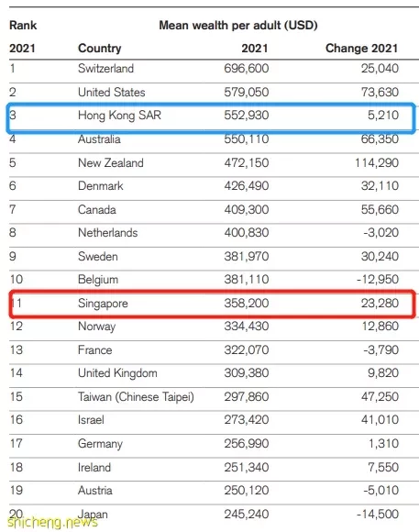Select the Country column header

(x=99, y=49)
